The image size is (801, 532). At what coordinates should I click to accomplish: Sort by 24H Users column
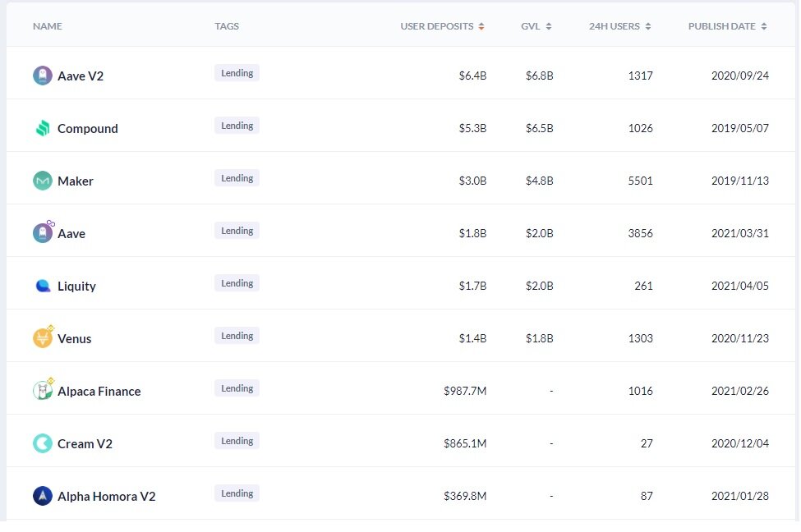619,26
